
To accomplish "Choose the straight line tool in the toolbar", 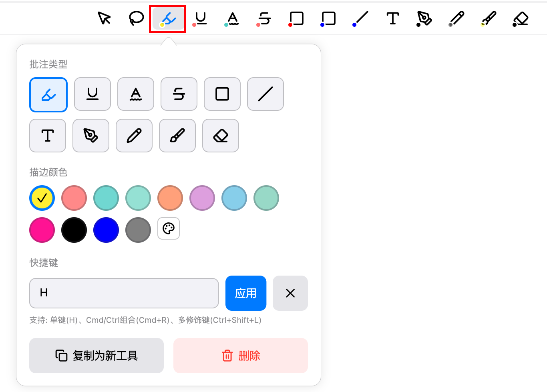I will point(360,18).
